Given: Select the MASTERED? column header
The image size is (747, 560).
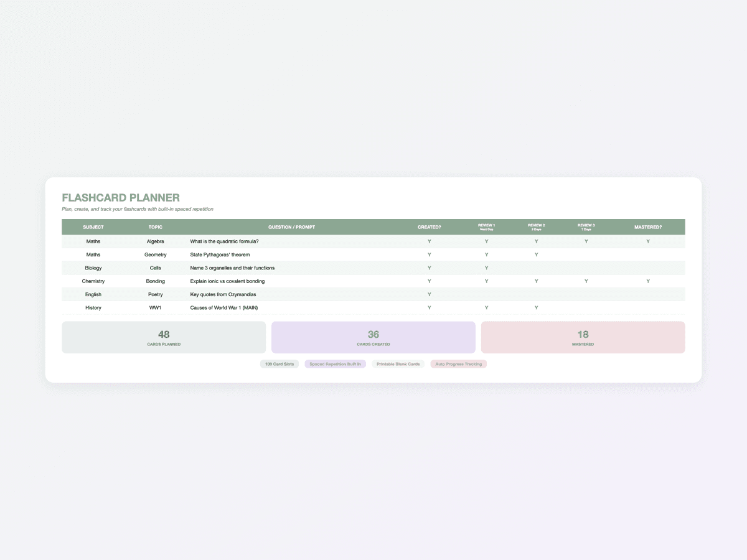Looking at the screenshot, I should [648, 227].
